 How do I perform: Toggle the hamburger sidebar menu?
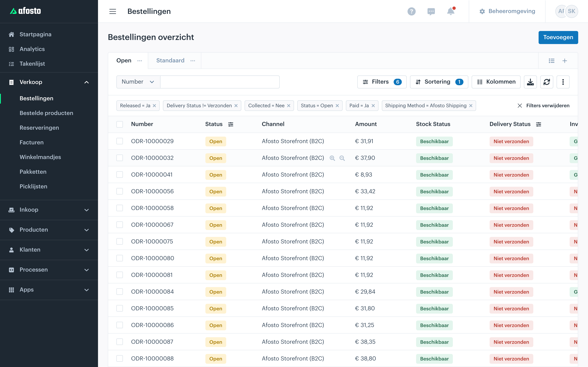113,11
